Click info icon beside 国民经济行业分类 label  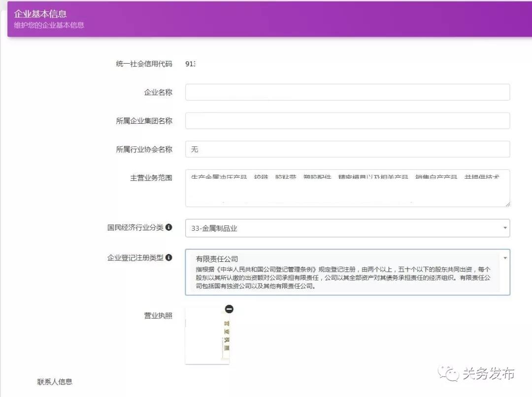(169, 227)
